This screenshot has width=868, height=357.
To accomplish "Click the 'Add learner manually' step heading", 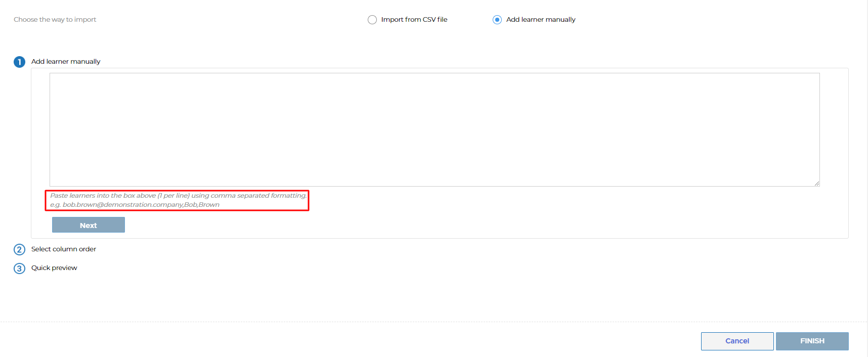I will coord(66,62).
